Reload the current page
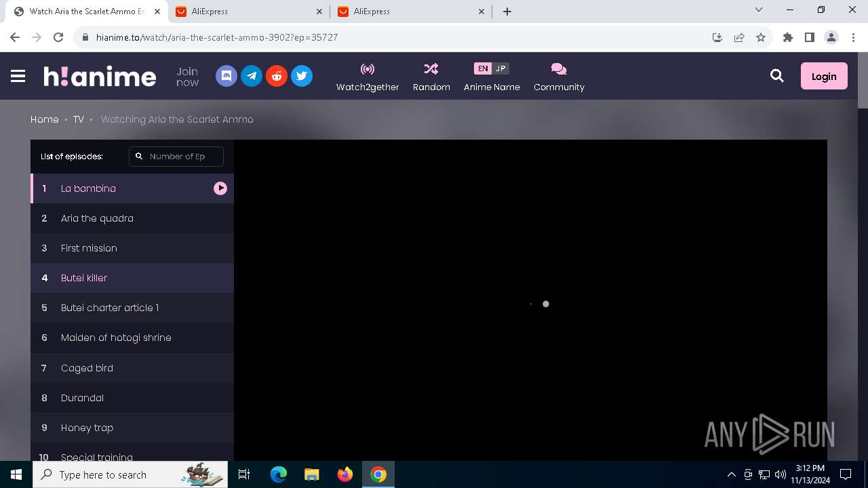 click(x=58, y=37)
